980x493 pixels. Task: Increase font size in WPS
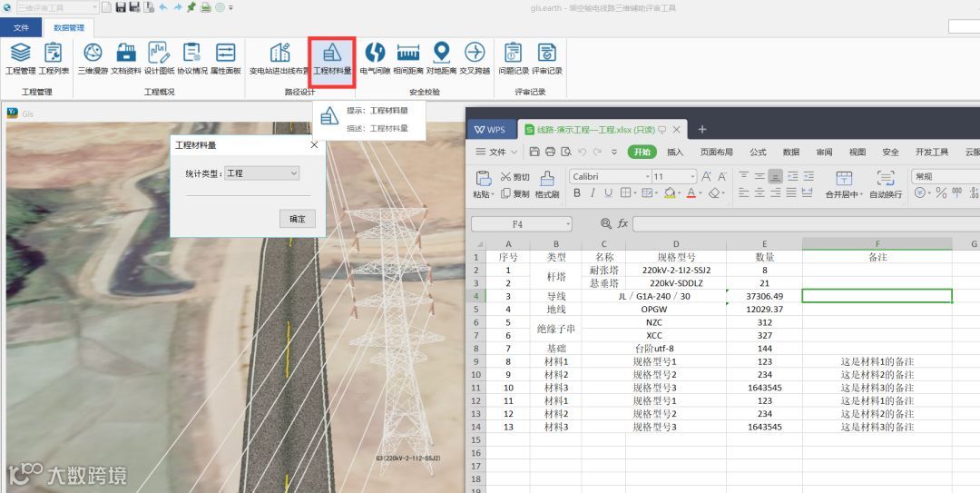click(x=706, y=176)
